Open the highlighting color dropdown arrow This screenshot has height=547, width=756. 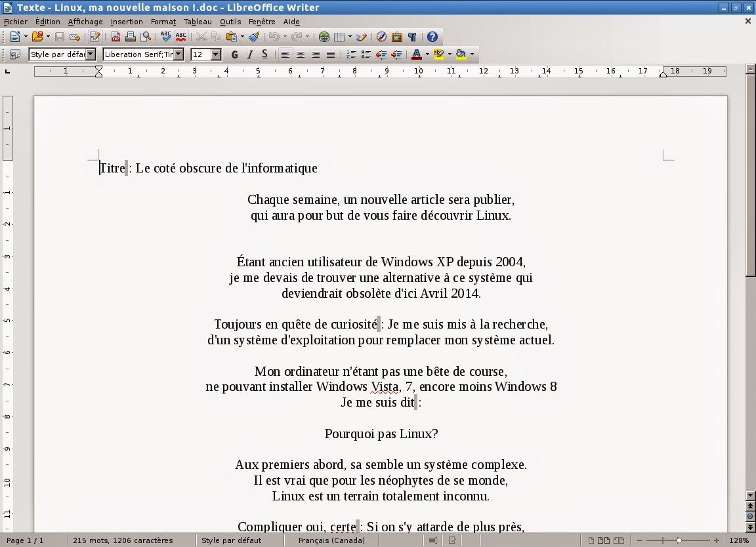click(450, 54)
